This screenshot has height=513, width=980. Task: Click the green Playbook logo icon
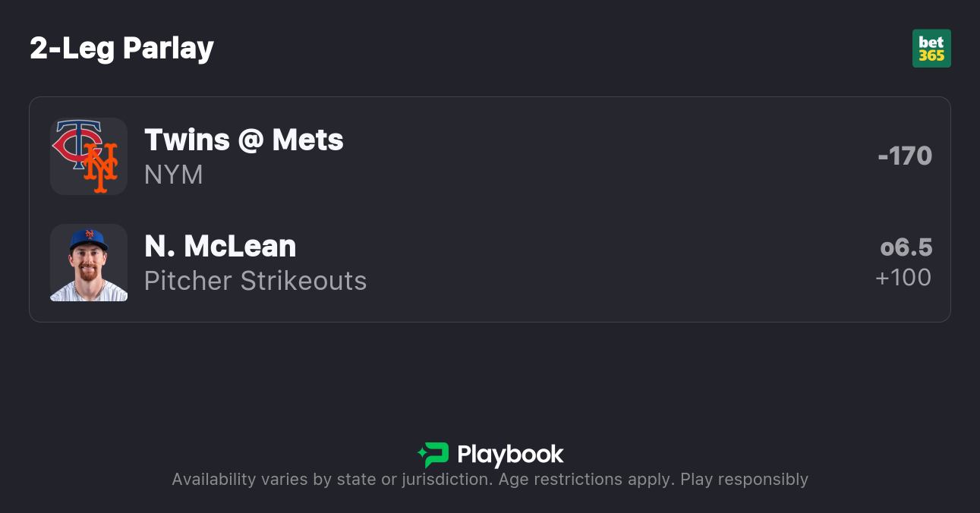pos(433,455)
